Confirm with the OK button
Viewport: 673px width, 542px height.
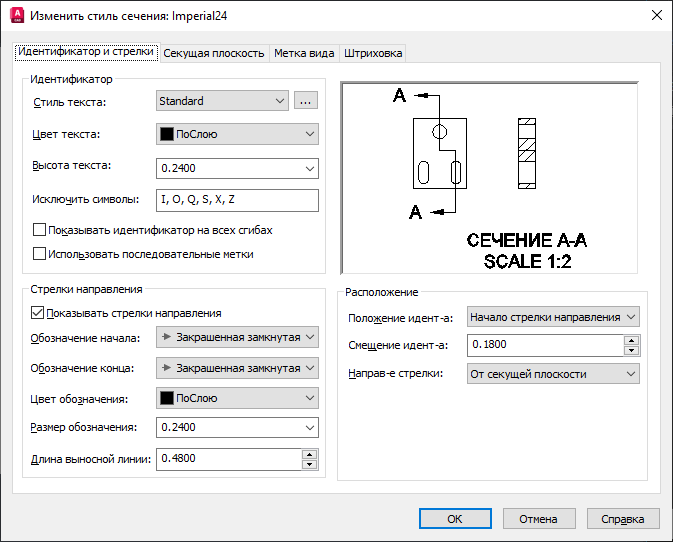[x=455, y=519]
